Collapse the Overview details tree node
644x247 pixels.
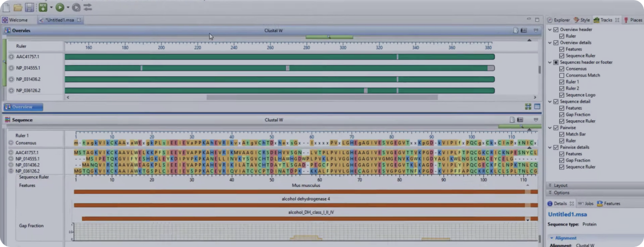click(550, 42)
